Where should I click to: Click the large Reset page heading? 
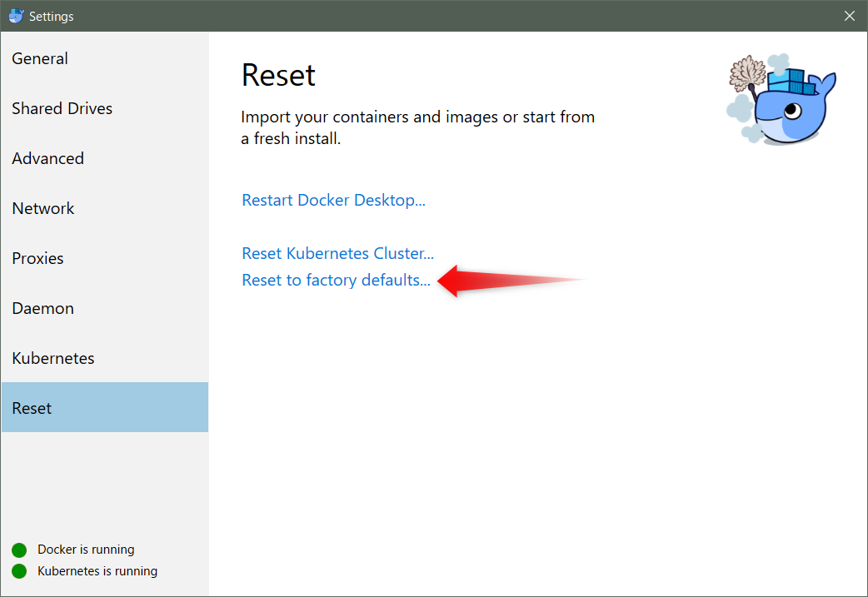point(278,76)
